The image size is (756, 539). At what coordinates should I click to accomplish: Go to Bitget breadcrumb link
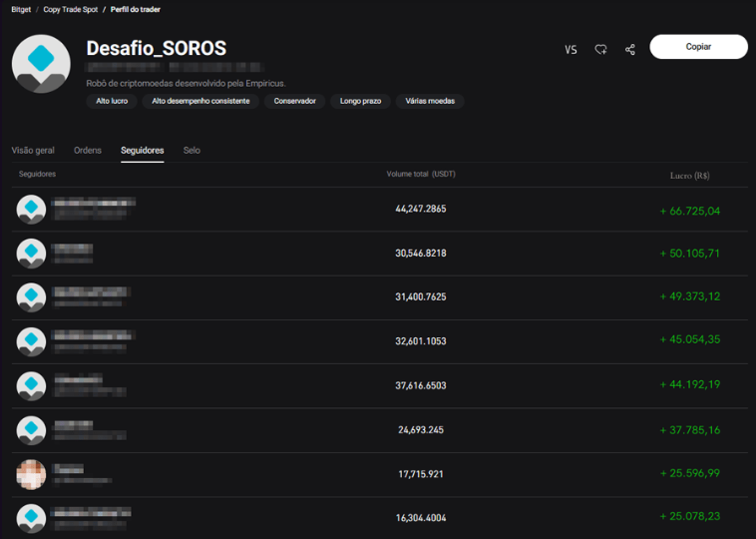[x=21, y=9]
